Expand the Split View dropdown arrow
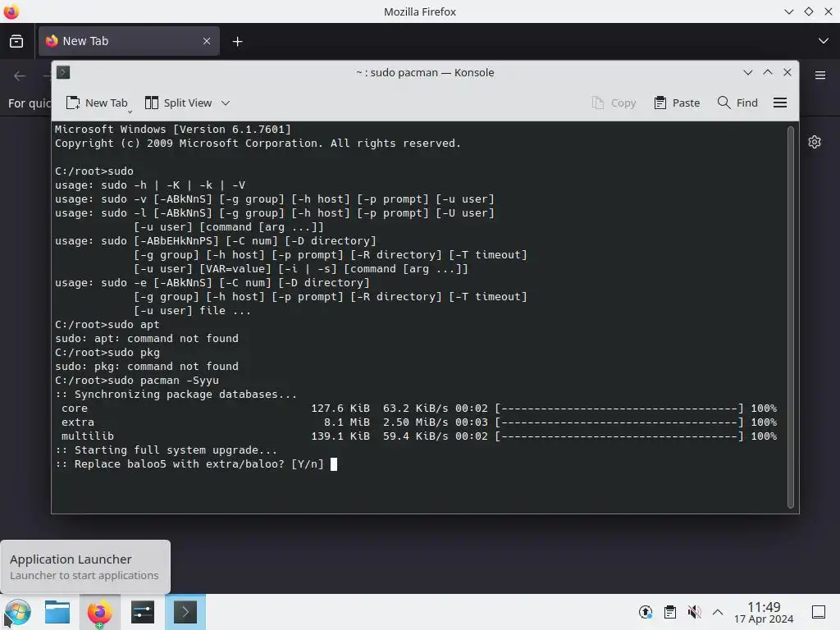The height and width of the screenshot is (630, 840). pyautogui.click(x=226, y=103)
